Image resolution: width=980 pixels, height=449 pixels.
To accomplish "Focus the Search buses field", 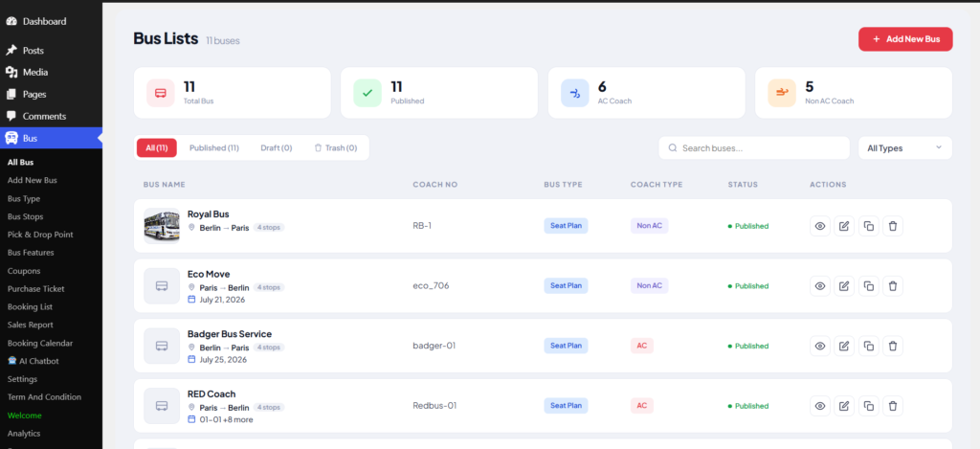I will coord(754,148).
